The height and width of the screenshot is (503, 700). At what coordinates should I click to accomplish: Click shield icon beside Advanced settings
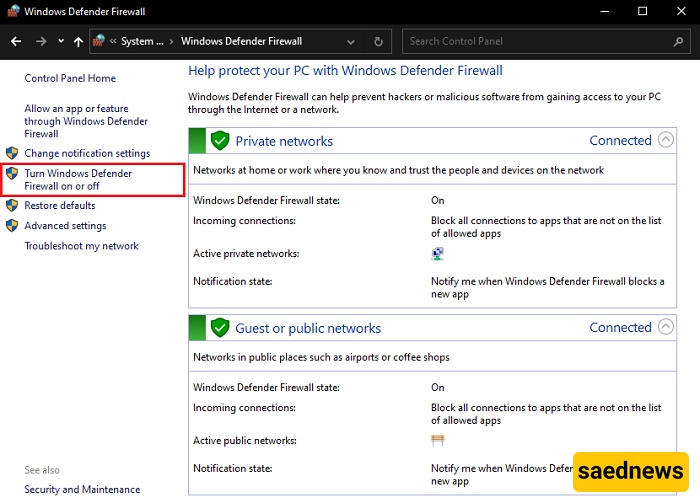click(12, 225)
